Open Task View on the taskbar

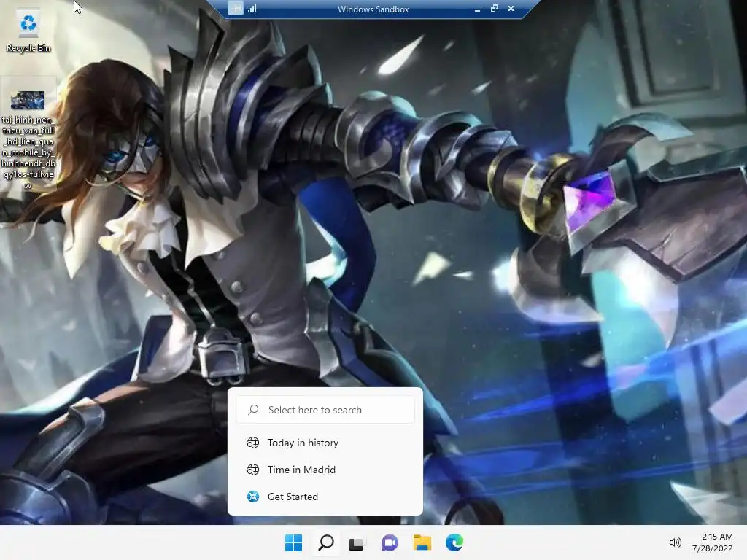pos(356,543)
